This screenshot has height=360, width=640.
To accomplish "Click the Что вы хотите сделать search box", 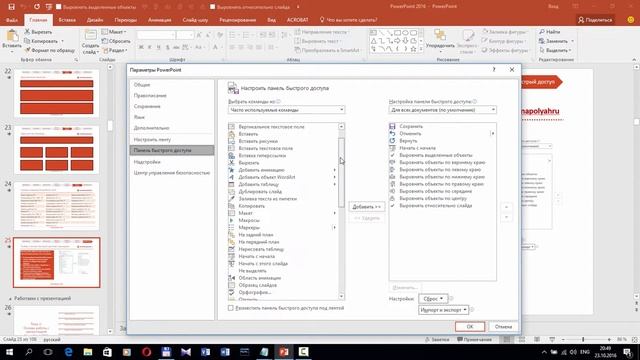I will point(348,20).
